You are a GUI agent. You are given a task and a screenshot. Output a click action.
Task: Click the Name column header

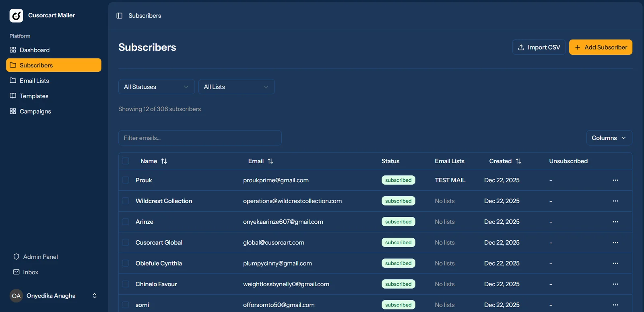point(153,161)
